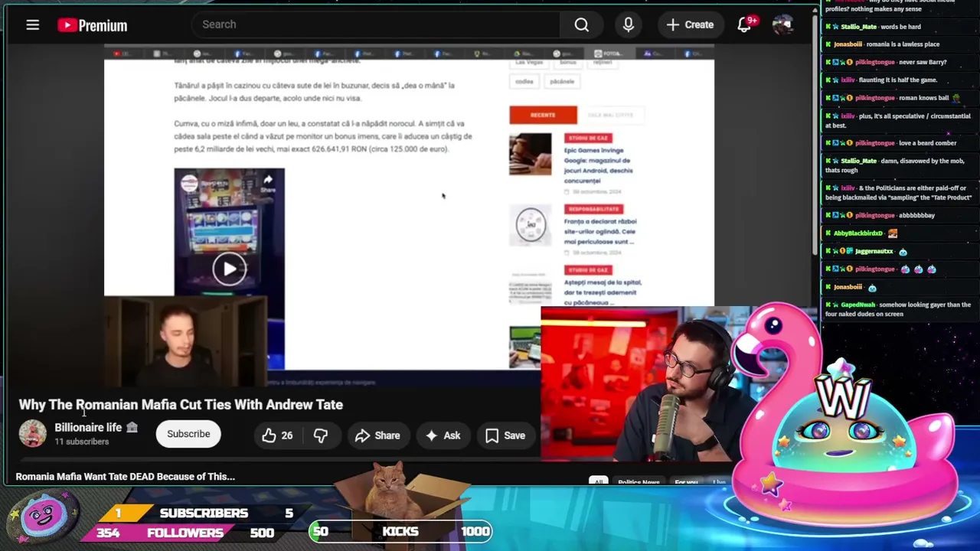Click Share arrow on embedded clip
This screenshot has width=980, height=551.
coord(268,183)
